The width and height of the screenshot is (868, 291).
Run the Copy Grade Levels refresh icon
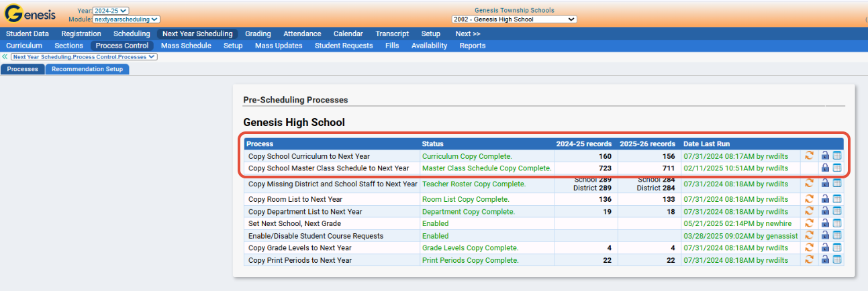point(809,247)
